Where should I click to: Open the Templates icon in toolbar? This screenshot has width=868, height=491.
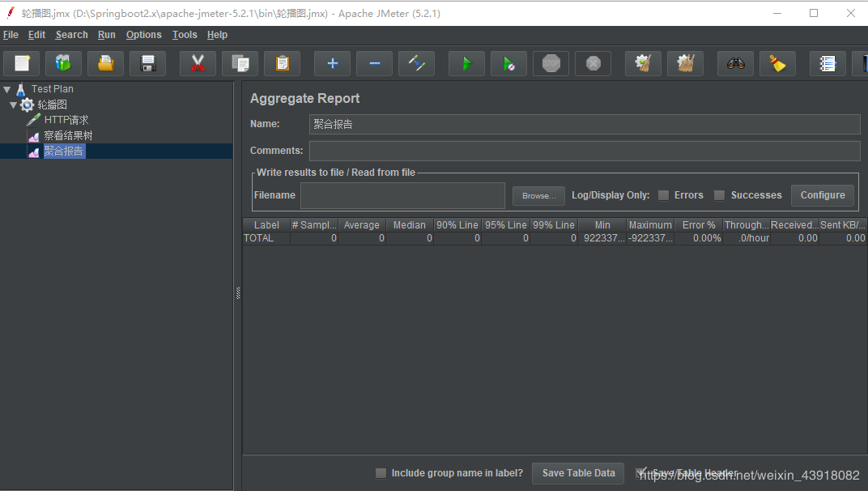click(x=63, y=63)
